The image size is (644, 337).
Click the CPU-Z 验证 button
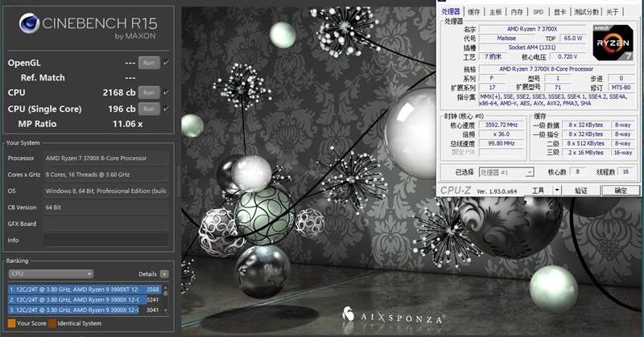[x=581, y=191]
